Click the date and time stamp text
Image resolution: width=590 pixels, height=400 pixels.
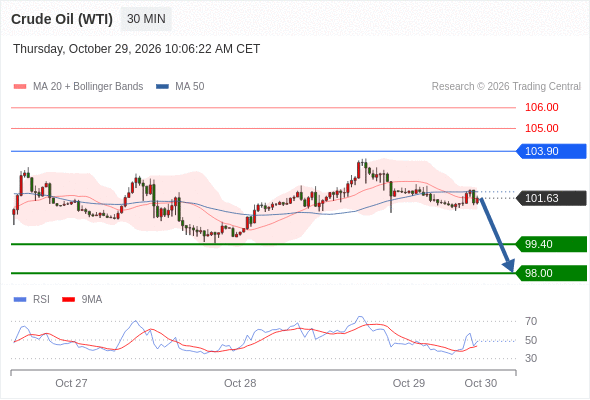click(137, 49)
